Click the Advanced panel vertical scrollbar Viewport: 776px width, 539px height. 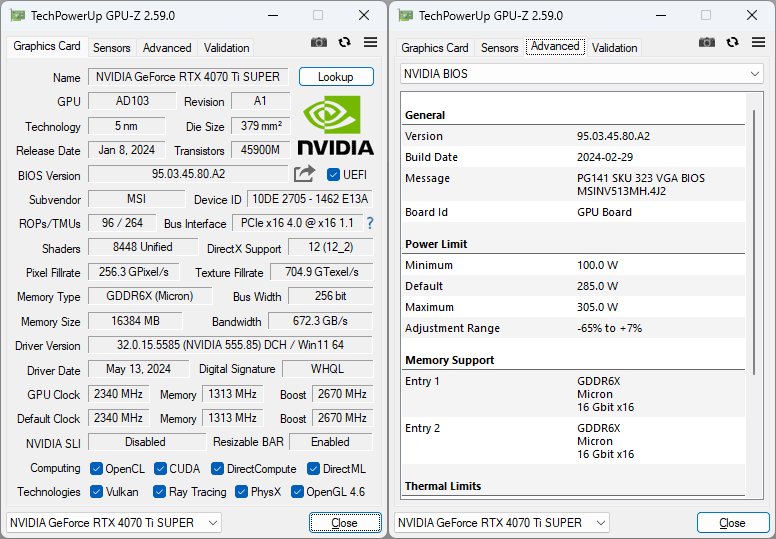coord(754,243)
